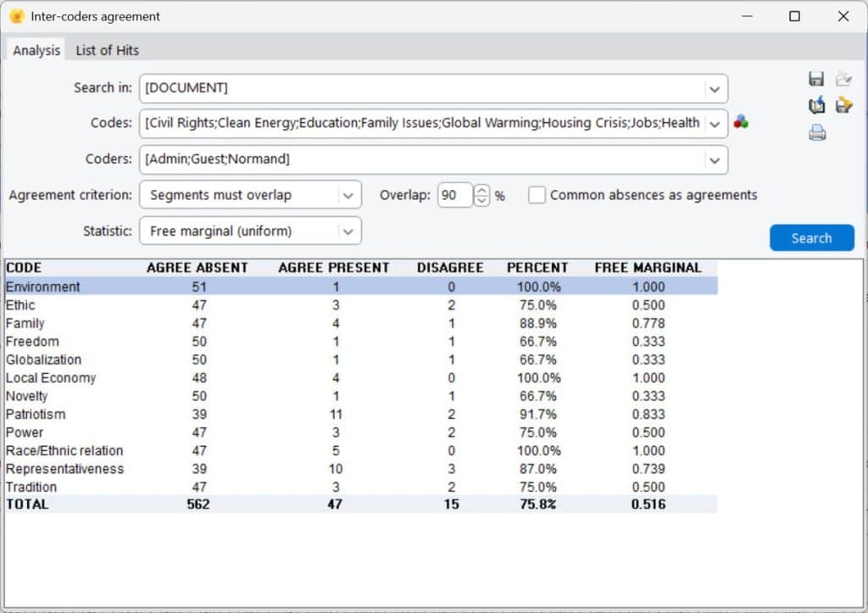Select the Novelty code row

tap(361, 397)
